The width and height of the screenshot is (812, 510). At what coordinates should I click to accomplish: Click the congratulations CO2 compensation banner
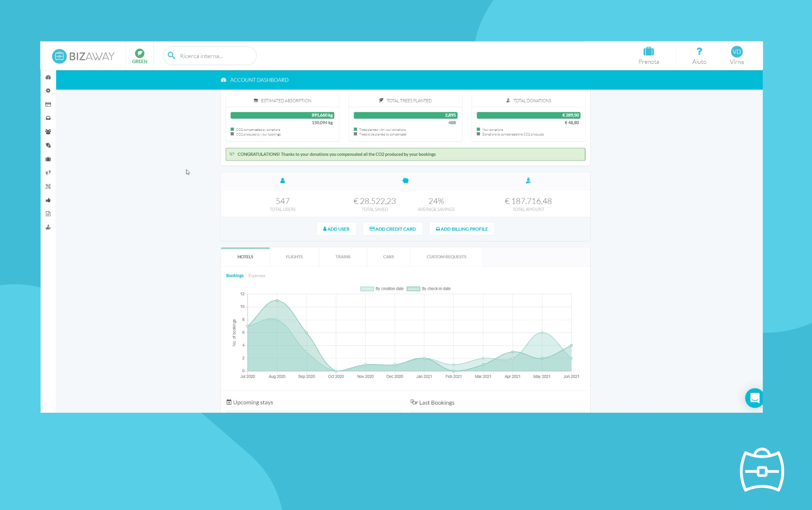[x=406, y=154]
